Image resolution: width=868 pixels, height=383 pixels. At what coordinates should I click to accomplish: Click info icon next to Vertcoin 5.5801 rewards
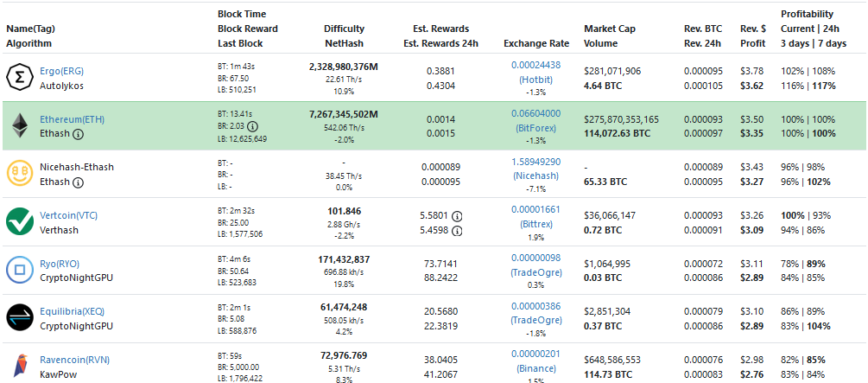coord(458,216)
